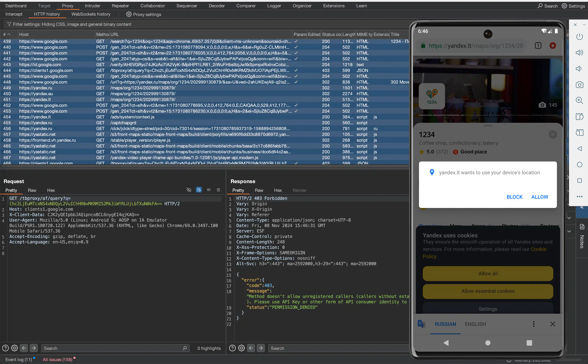588x364 pixels.
Task: Select ENGLISH in the translate bar
Action: 475,324
